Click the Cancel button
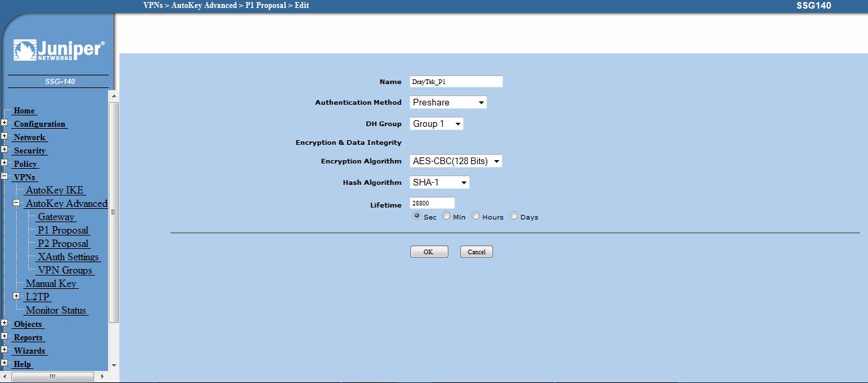Screen dimensions: 868x383 (476, 252)
